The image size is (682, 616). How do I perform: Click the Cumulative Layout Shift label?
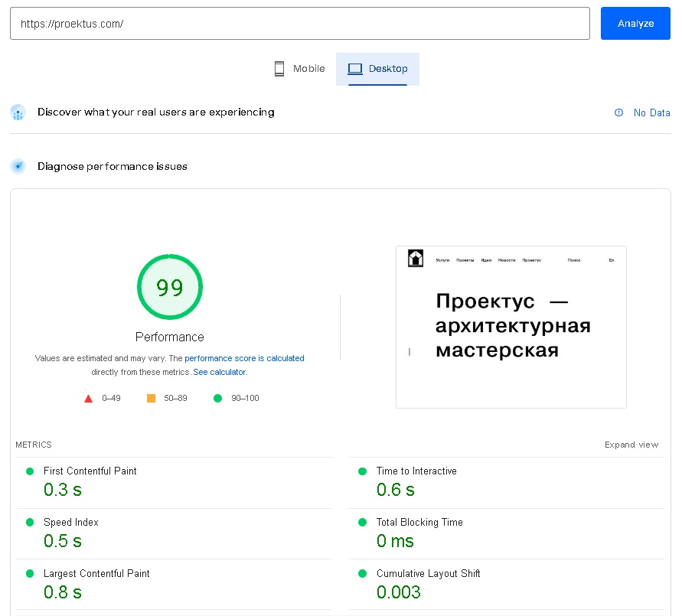pos(428,573)
